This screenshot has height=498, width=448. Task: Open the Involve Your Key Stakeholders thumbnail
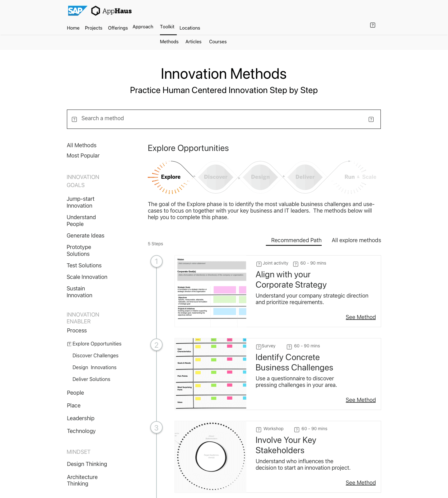(211, 457)
